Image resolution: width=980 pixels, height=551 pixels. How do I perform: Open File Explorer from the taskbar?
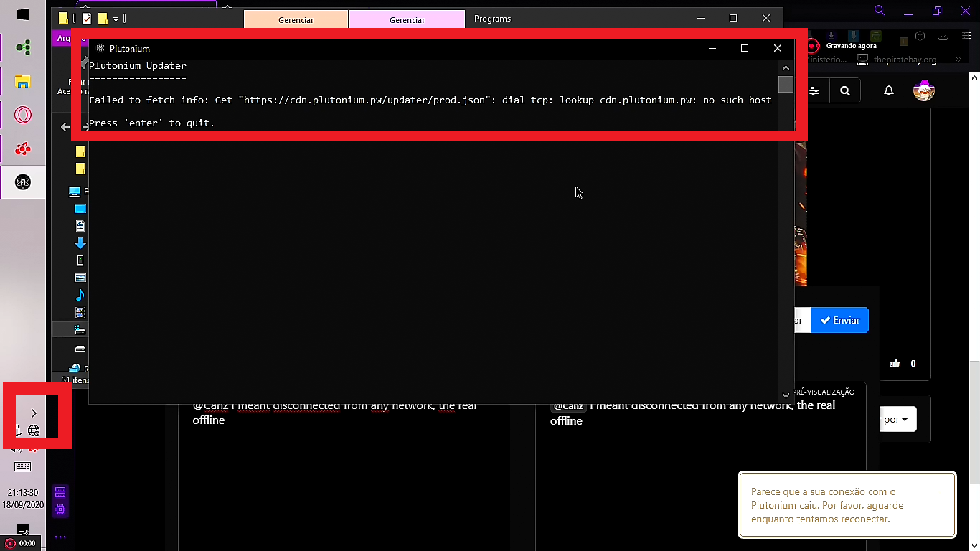(x=23, y=81)
